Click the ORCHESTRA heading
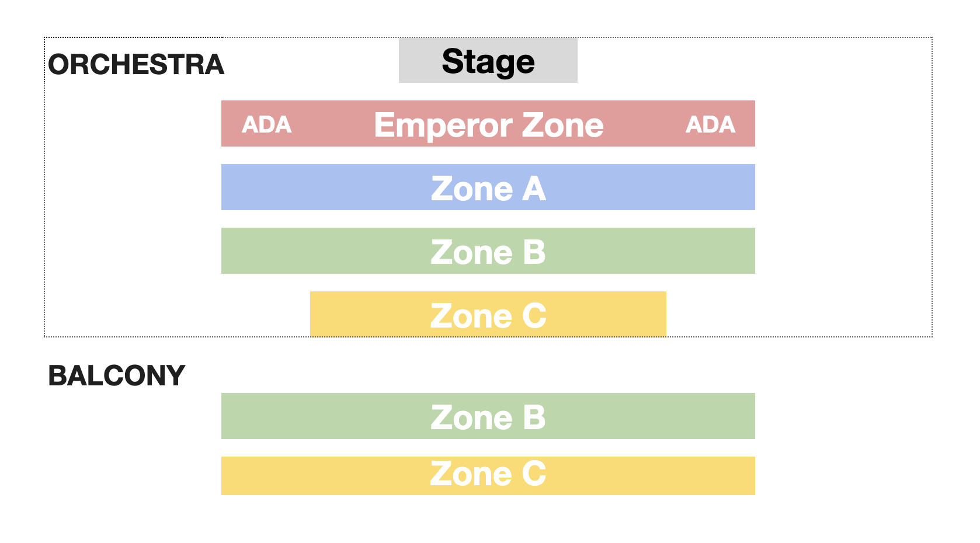980x543 pixels. [x=136, y=64]
